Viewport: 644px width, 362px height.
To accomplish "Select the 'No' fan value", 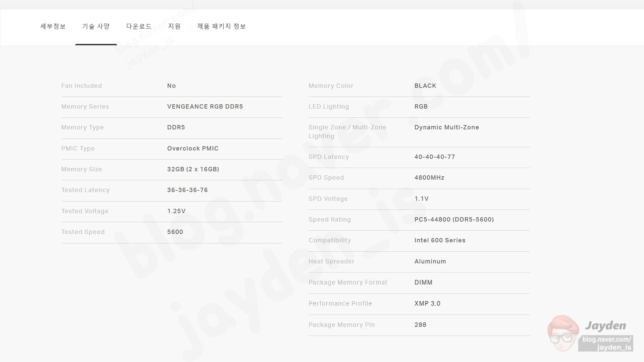I will pyautogui.click(x=171, y=86).
